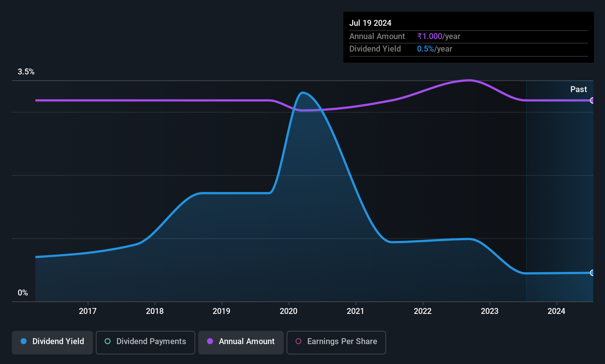Click the 2022 year label on axis
605x364 pixels.
(x=423, y=311)
